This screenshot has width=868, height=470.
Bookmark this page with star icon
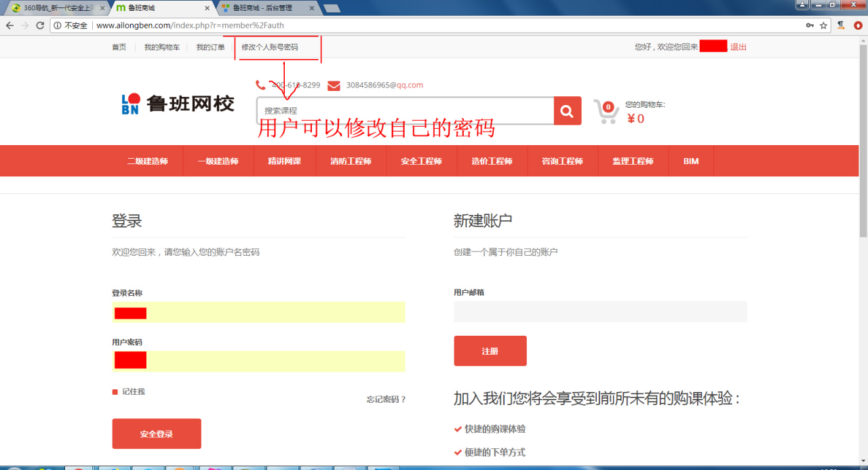[823, 26]
